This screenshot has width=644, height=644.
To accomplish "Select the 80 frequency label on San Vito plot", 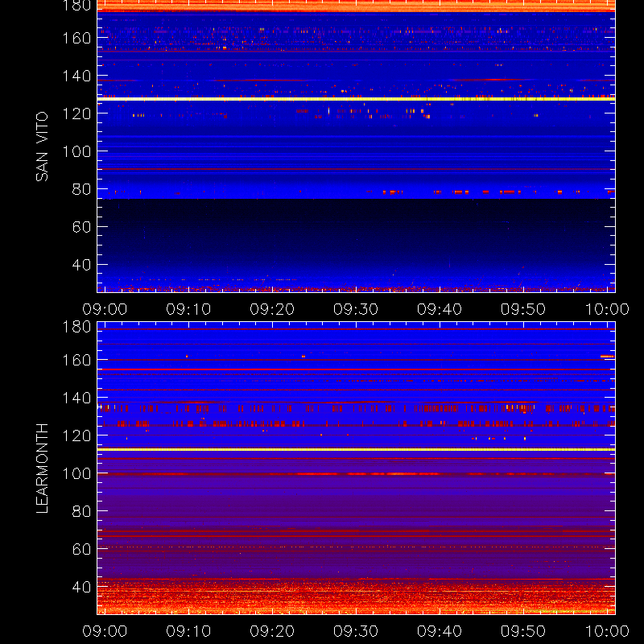I will click(x=81, y=189).
